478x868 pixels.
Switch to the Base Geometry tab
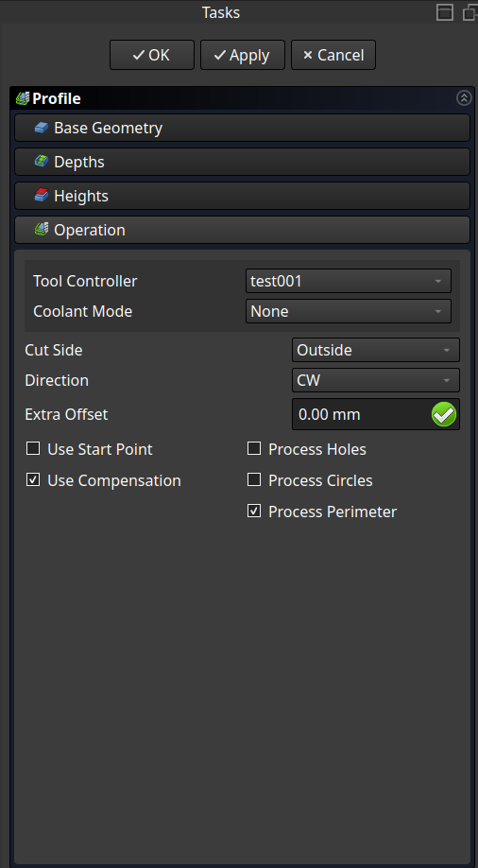pos(243,128)
